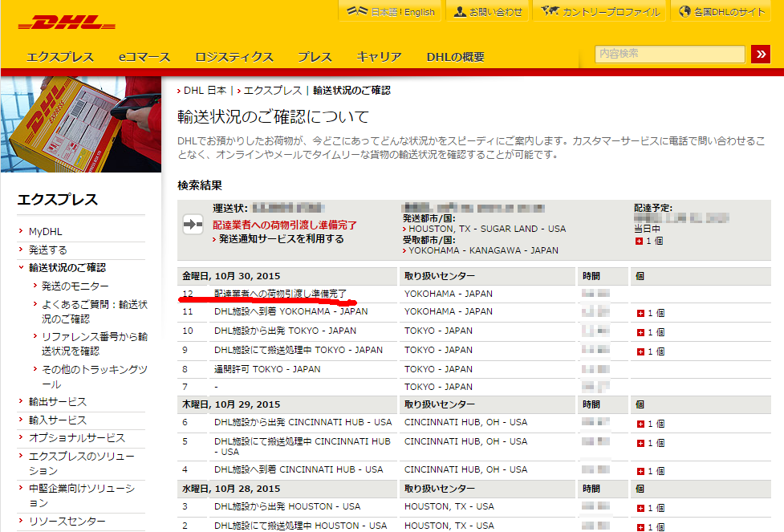Open リソースセンター sidebar item

67,521
